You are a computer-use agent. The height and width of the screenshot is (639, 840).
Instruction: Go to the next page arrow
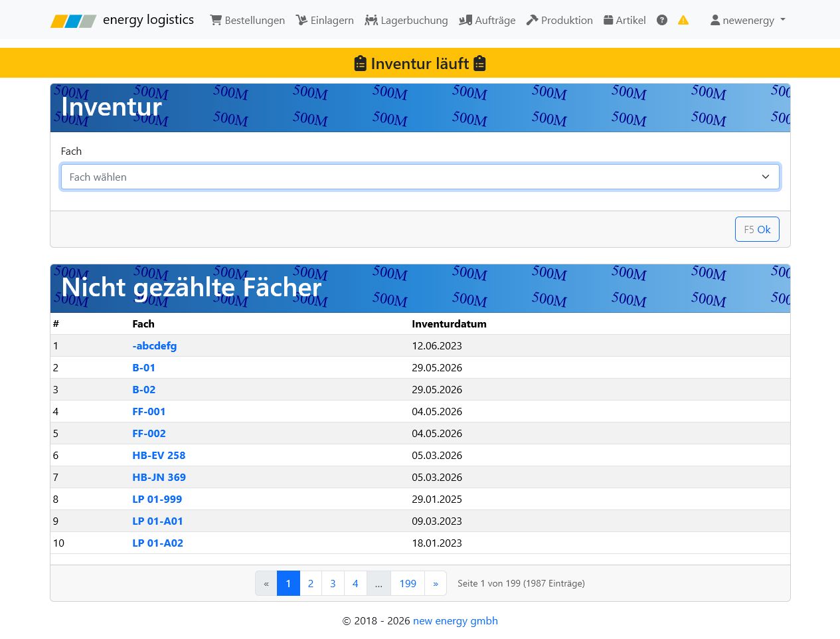click(436, 583)
